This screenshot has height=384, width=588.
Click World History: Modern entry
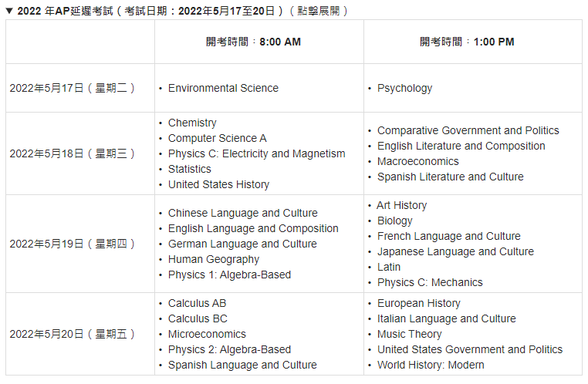(x=431, y=365)
